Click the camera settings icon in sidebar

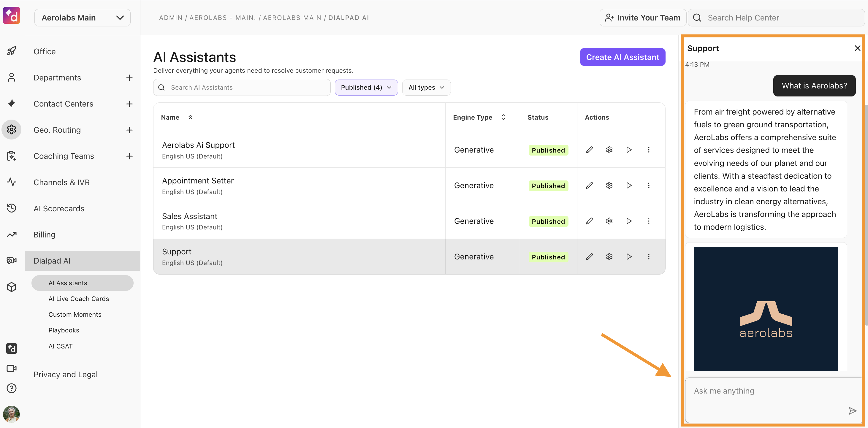tap(12, 261)
